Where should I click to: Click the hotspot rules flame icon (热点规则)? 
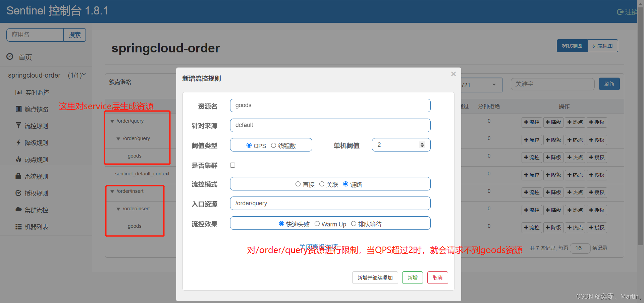[x=18, y=159]
